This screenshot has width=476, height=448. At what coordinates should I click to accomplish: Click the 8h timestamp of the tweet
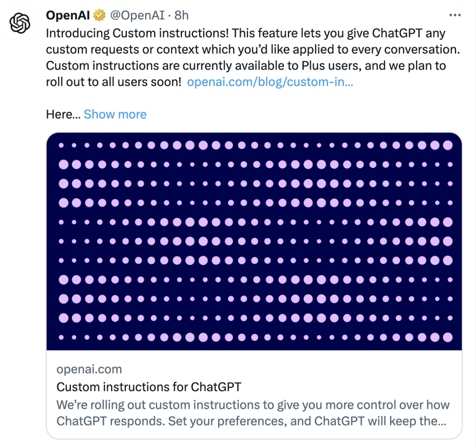[x=182, y=15]
